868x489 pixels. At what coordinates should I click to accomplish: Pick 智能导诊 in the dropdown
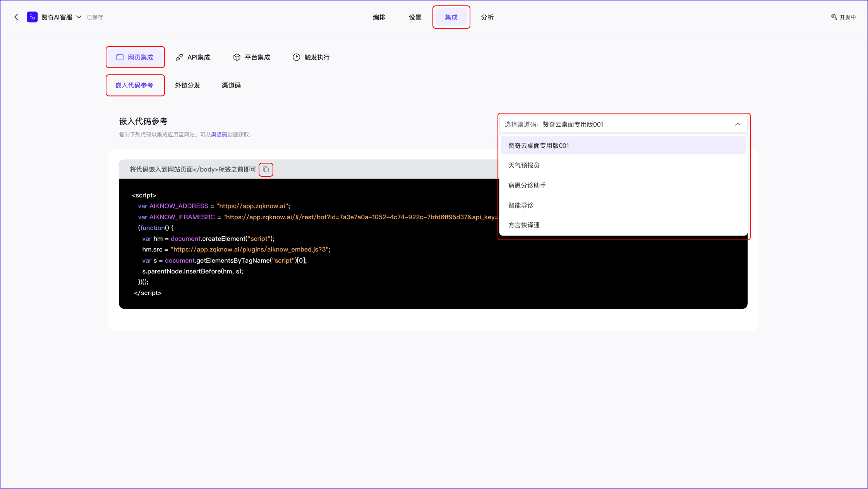521,205
